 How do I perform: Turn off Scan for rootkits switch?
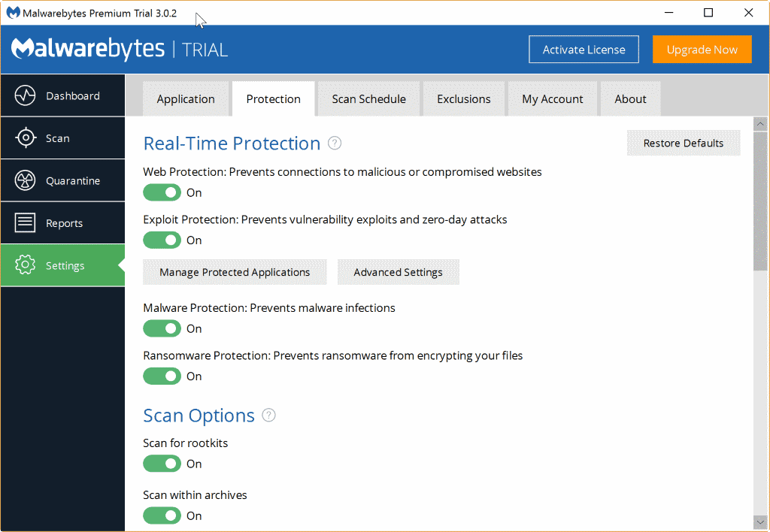click(162, 464)
